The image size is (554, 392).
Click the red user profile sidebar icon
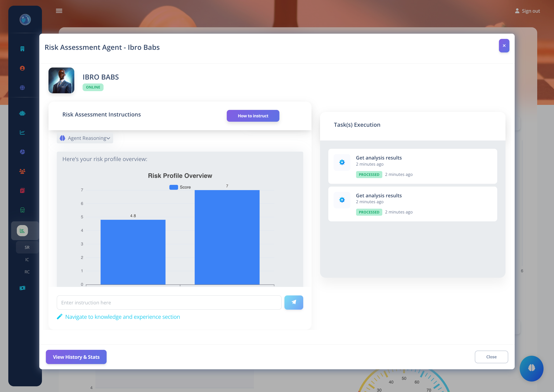tap(22, 68)
